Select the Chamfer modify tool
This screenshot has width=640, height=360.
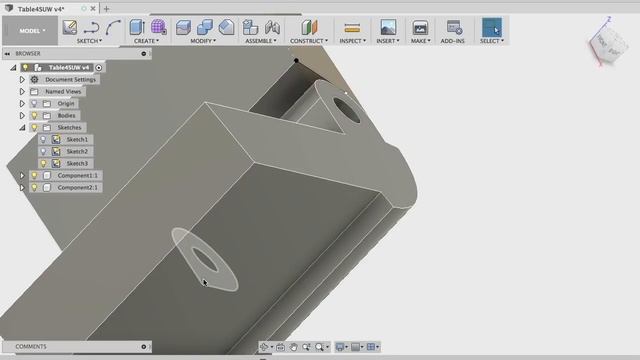coord(226,27)
